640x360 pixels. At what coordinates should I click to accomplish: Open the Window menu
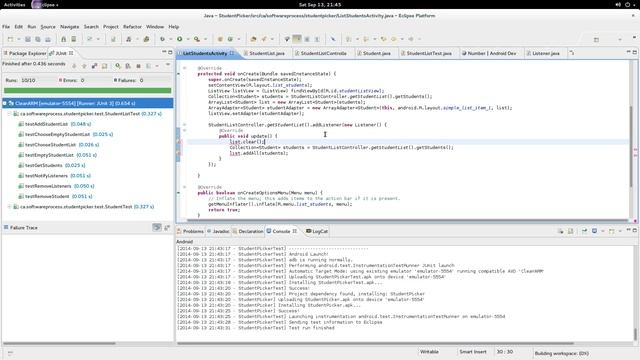(x=155, y=27)
